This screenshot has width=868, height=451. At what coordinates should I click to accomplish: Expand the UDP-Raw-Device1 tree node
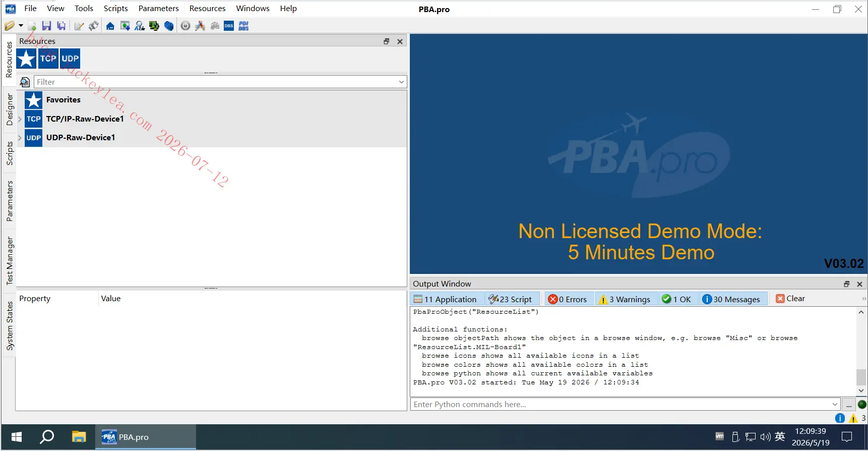point(20,138)
